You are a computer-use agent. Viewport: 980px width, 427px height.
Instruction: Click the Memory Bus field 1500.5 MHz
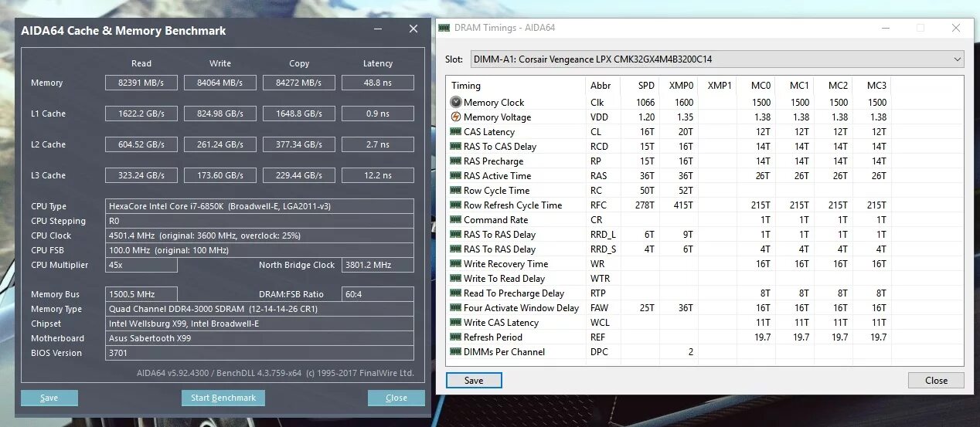click(141, 294)
